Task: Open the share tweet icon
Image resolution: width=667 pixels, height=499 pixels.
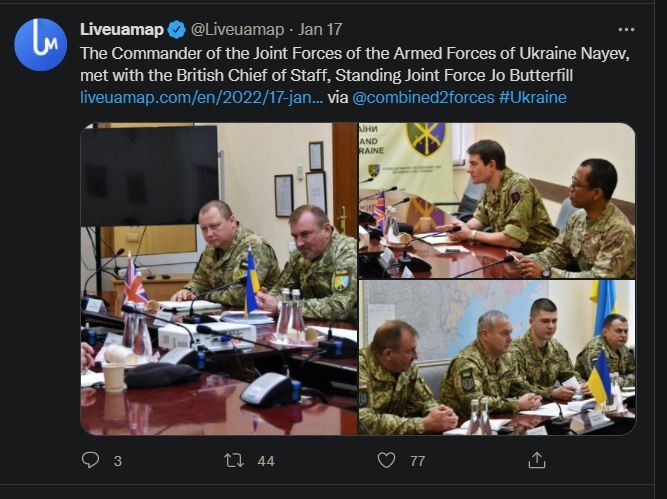Action: point(537,460)
